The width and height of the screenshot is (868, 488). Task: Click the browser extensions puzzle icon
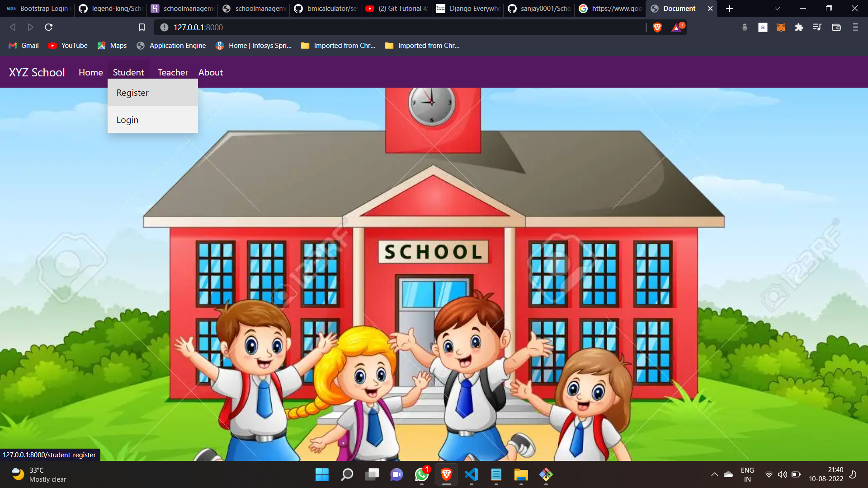pyautogui.click(x=798, y=27)
